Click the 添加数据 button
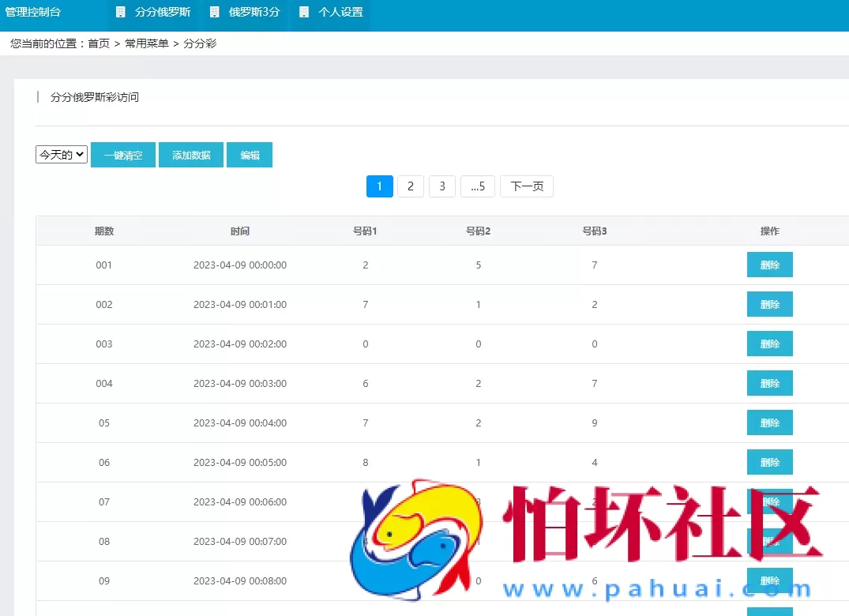This screenshot has height=616, width=849. tap(190, 155)
